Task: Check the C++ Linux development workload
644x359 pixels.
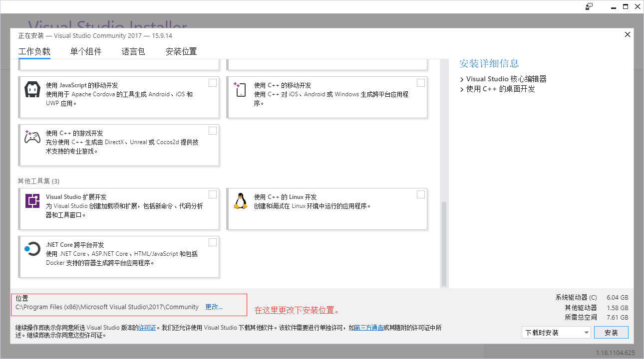Action: 421,194
